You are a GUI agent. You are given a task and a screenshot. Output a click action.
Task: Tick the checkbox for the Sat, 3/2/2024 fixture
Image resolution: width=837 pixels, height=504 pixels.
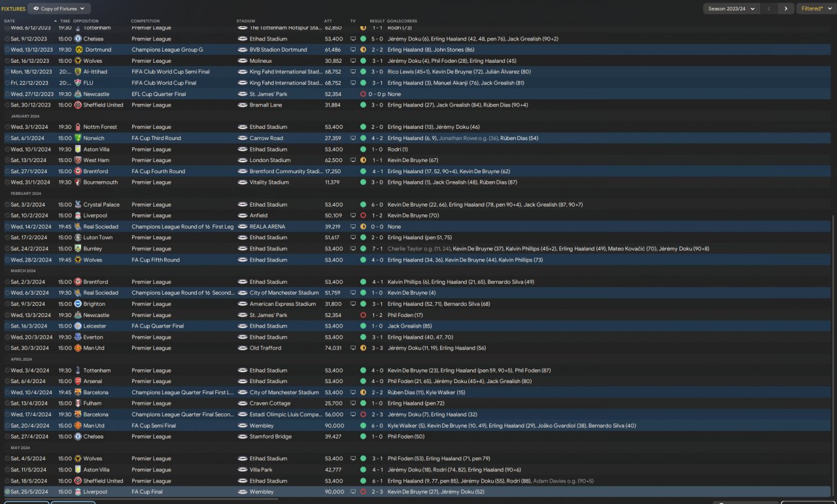coord(7,205)
